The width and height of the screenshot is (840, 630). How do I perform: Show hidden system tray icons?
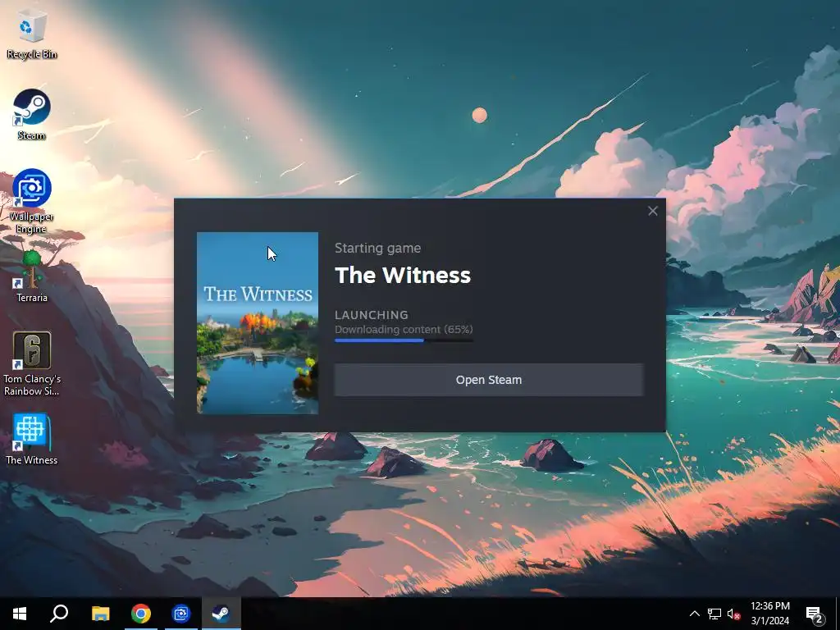tap(694, 614)
